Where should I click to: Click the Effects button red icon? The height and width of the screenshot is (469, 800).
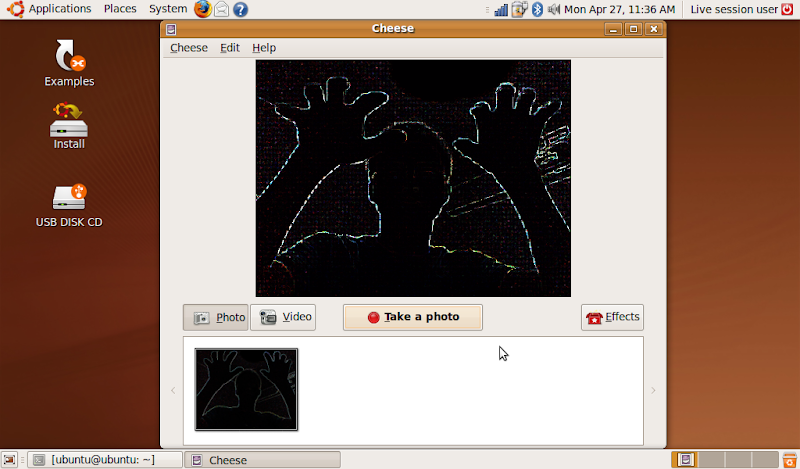click(x=594, y=318)
